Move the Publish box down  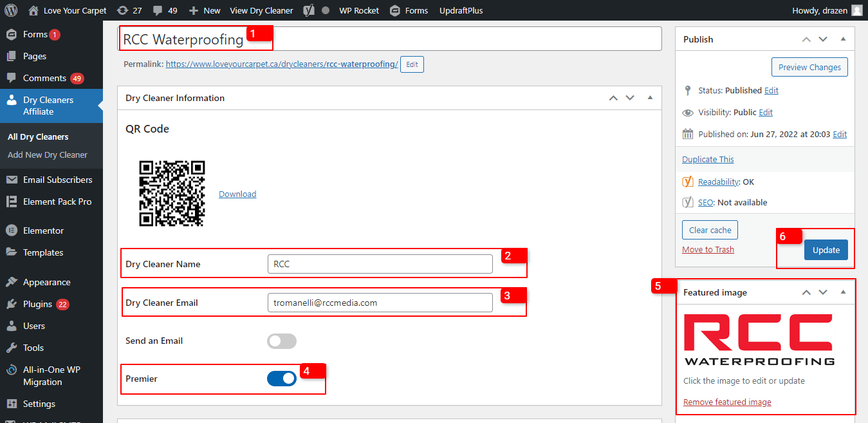coord(823,39)
